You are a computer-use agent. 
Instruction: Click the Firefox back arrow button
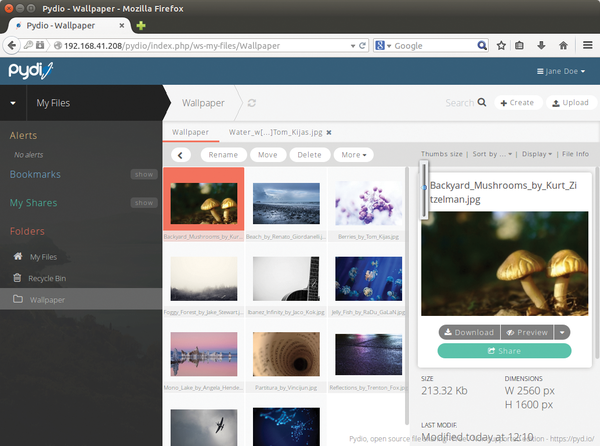(x=11, y=46)
